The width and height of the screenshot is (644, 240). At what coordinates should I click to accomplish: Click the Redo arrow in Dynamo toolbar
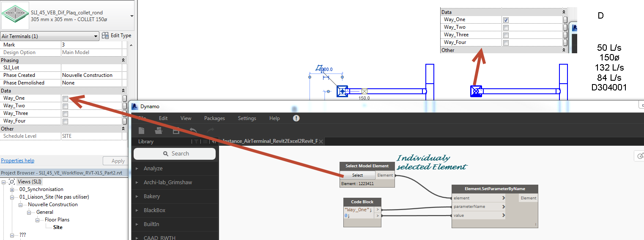click(210, 131)
